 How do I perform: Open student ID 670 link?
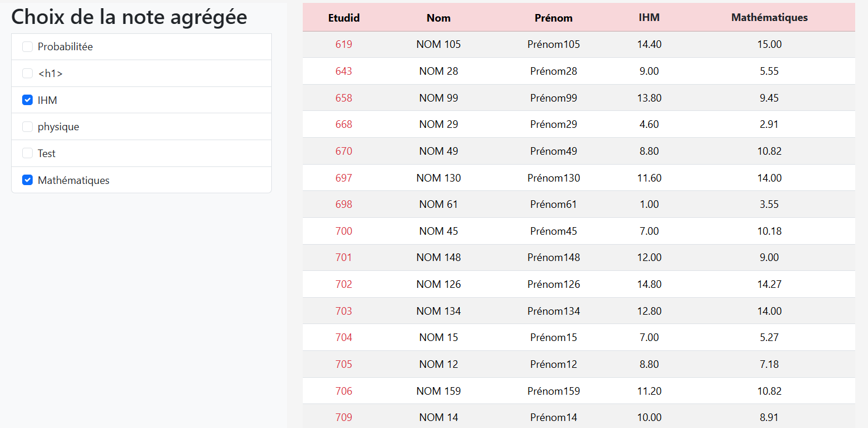pos(344,151)
